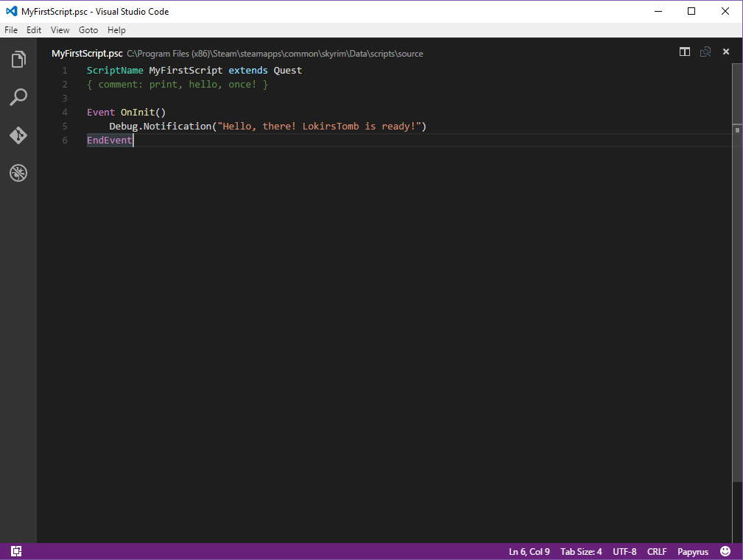
Task: Click line number 2 in the gutter
Action: pos(65,85)
